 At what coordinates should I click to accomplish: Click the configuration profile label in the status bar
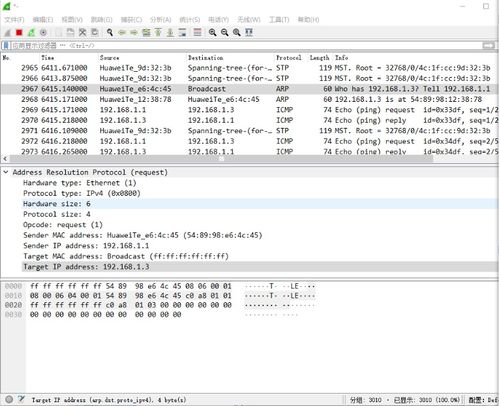(483, 400)
